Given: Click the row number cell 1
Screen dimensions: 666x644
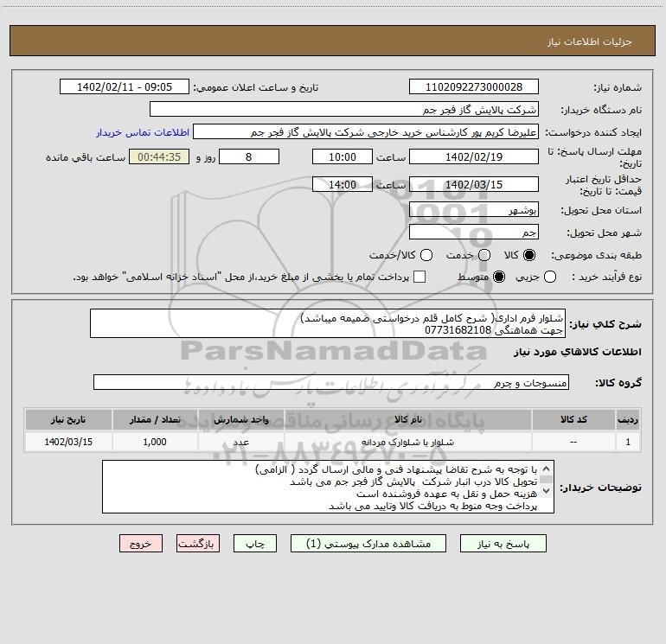Looking at the screenshot, I should [x=628, y=442].
